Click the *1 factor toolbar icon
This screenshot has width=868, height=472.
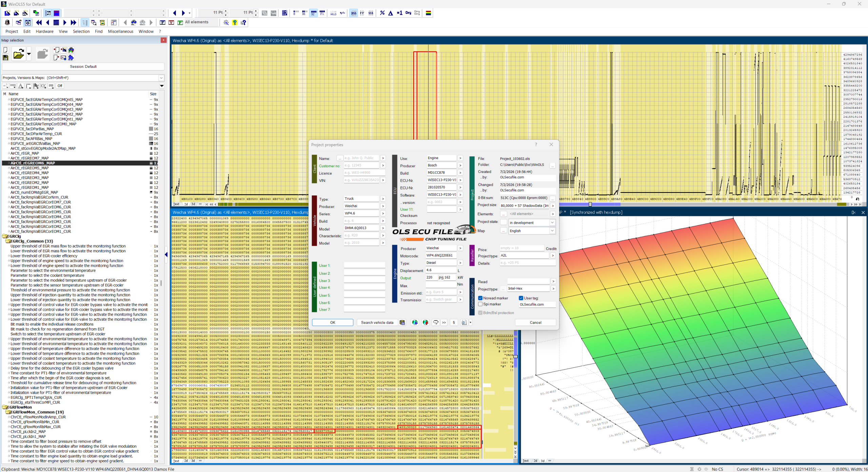tap(399, 13)
